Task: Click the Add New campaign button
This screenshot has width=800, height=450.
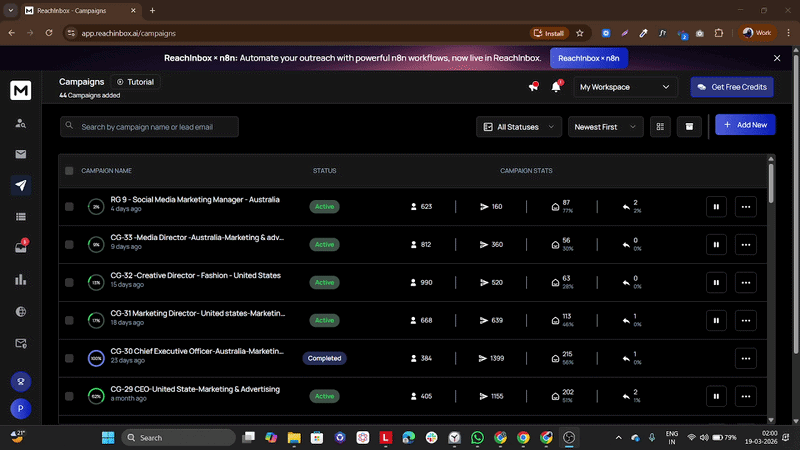Action: click(x=745, y=124)
